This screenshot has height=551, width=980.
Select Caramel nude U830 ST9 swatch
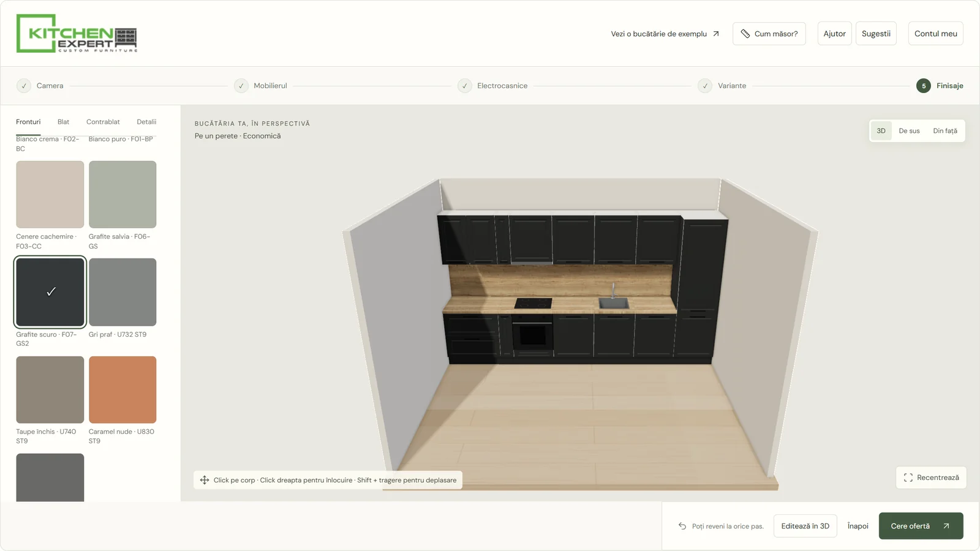(x=123, y=389)
